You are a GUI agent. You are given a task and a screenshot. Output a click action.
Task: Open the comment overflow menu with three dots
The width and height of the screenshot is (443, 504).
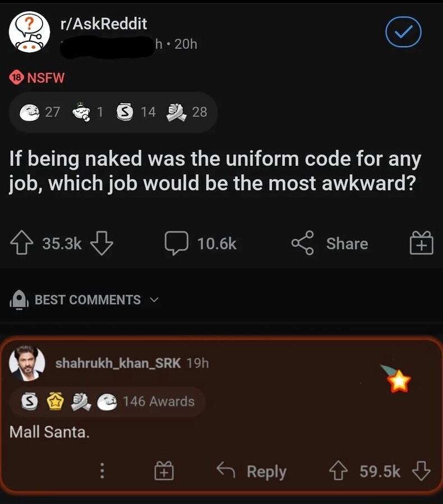click(102, 471)
